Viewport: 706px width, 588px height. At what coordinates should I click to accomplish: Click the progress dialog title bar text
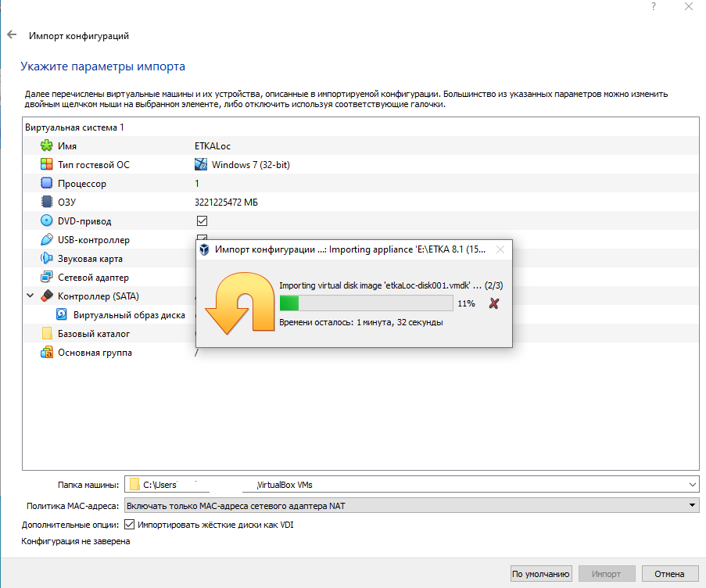[350, 249]
